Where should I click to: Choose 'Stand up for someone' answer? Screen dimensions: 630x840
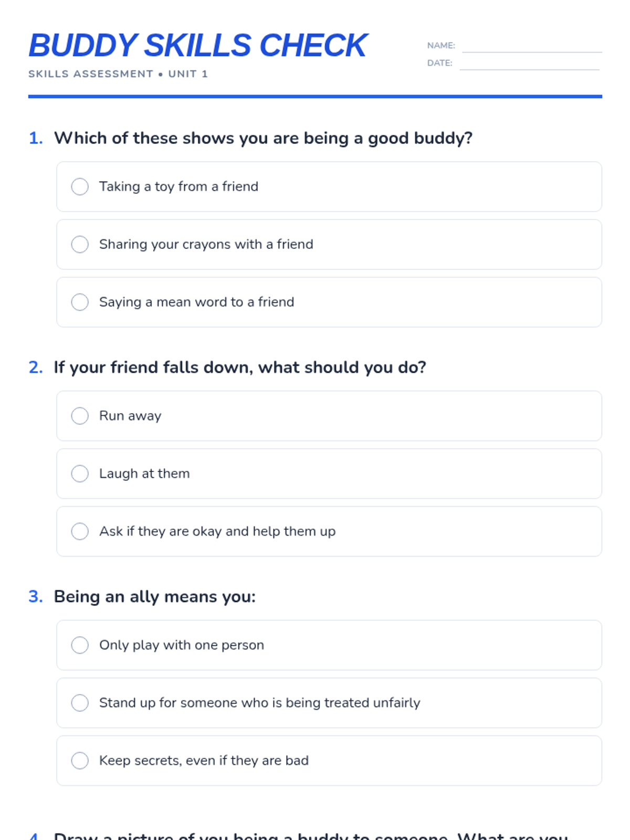pyautogui.click(x=80, y=702)
